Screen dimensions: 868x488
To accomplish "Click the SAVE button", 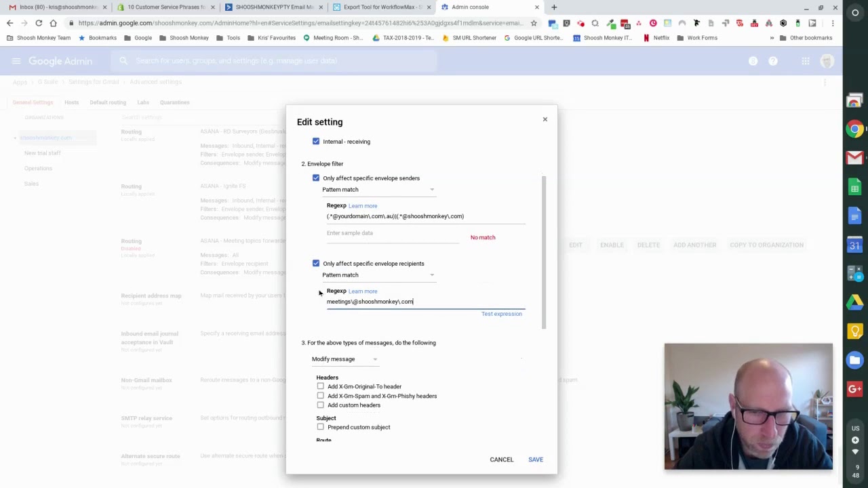I will [536, 460].
